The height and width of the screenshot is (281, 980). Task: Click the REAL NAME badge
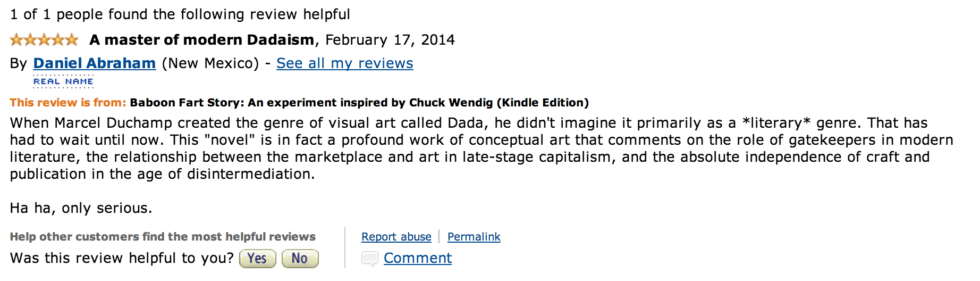tap(63, 81)
